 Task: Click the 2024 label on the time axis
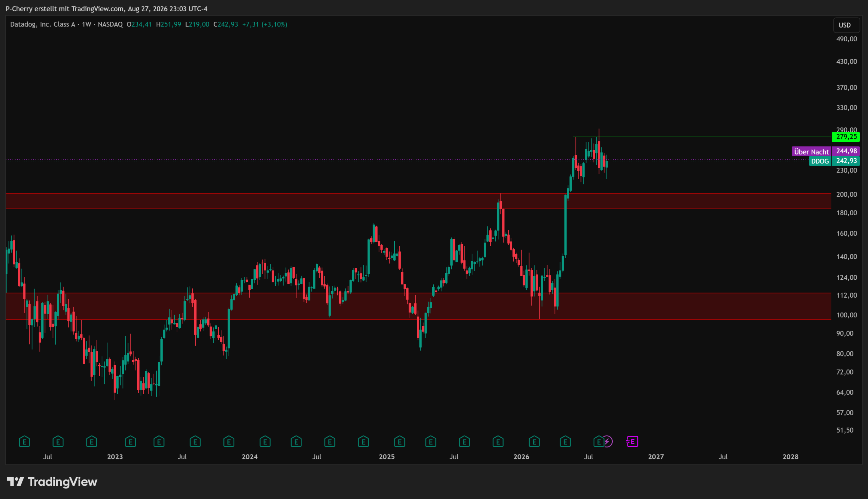pyautogui.click(x=250, y=457)
